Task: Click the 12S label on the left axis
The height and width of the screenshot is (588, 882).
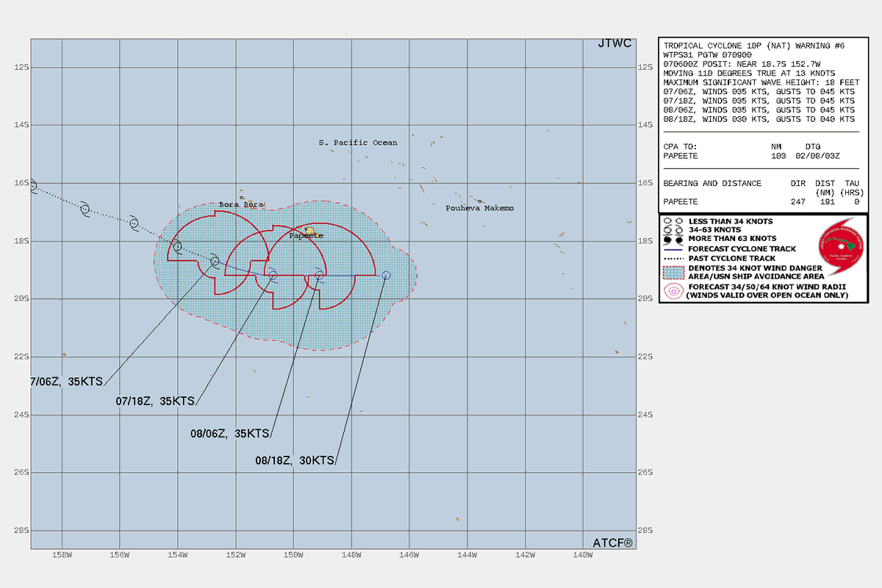Action: pyautogui.click(x=22, y=68)
